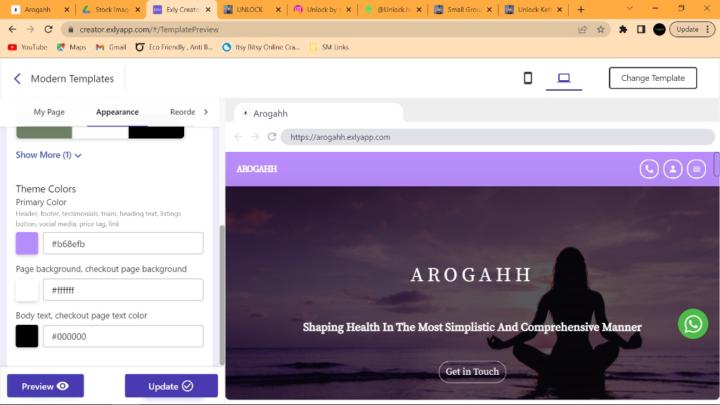Click the left panel vertical scrollbar

click(222, 295)
